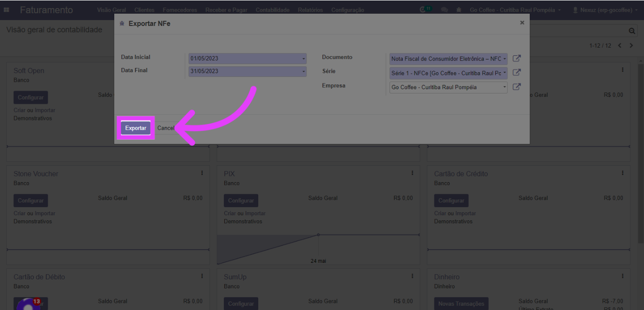Open the Relatórios menu
Image resolution: width=644 pixels, height=310 pixels.
tap(310, 10)
